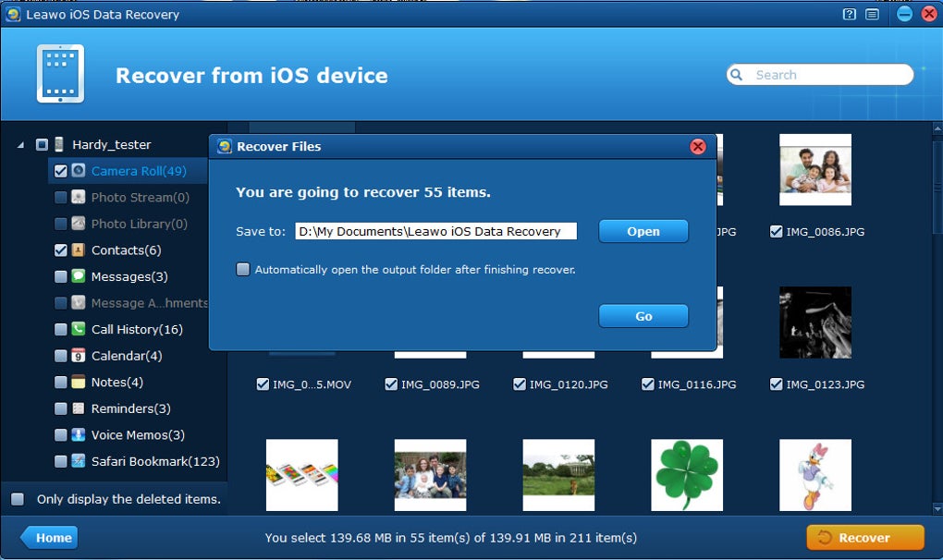Check the Voice Memos checkbox
Viewport: 943px width, 560px height.
click(61, 435)
